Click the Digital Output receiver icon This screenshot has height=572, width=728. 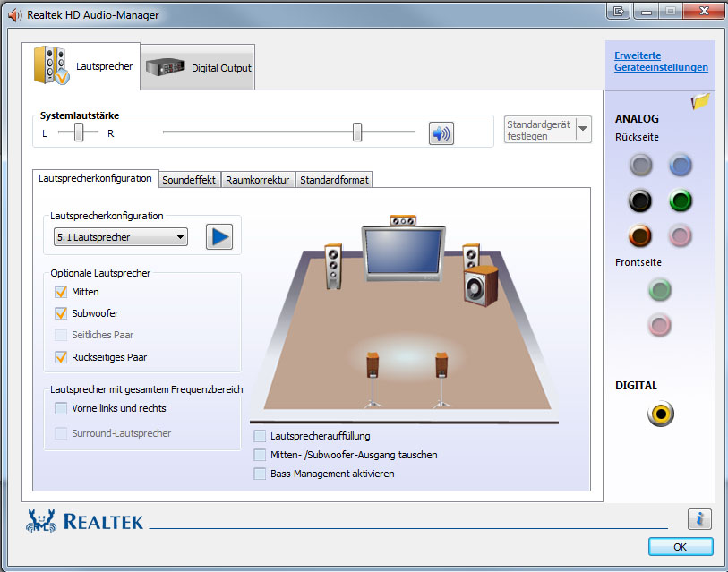click(x=165, y=67)
